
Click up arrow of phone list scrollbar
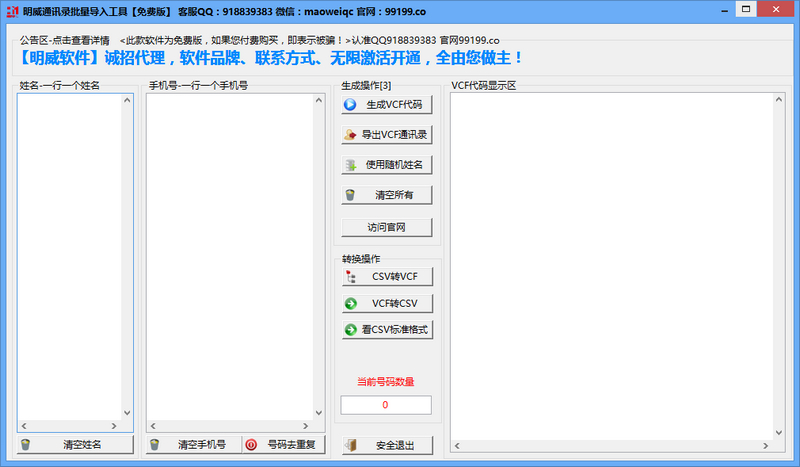[319, 101]
